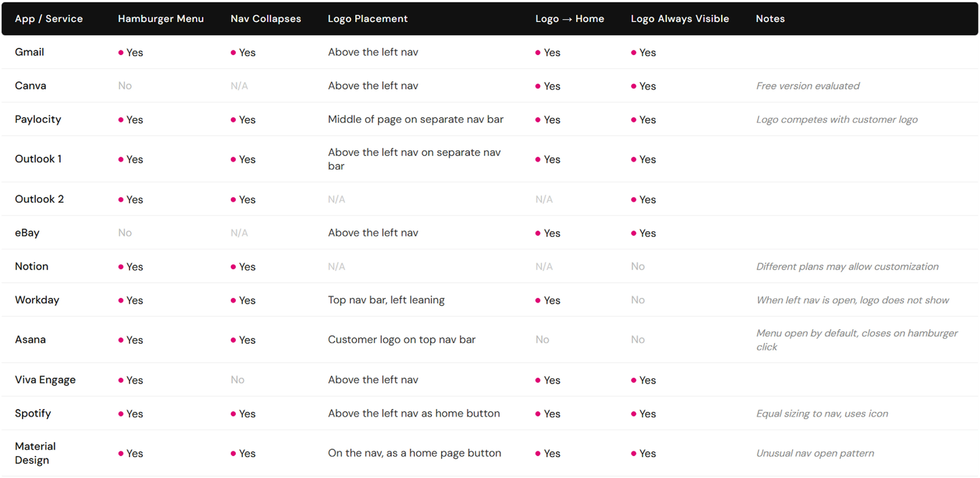Screen dimensions: 980x478
Task: Click the Canva row name
Action: [31, 86]
